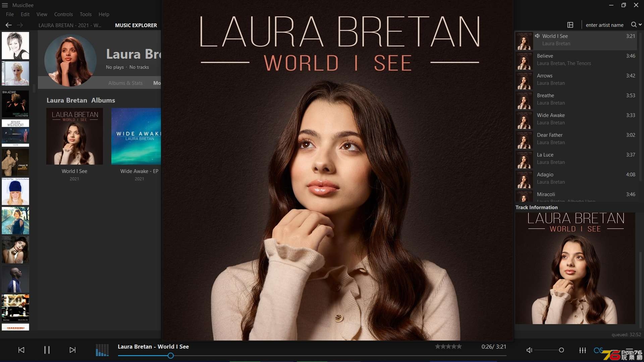Skip to the next track

(72, 350)
